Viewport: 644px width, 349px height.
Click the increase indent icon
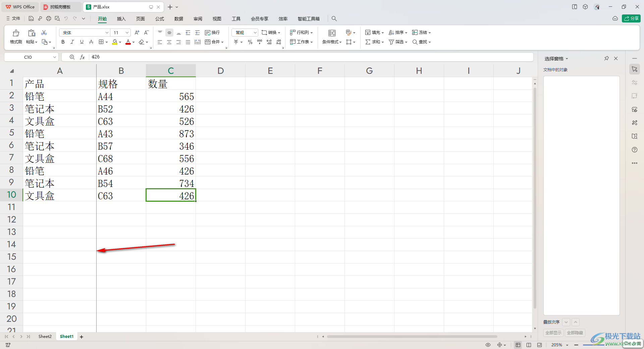pyautogui.click(x=198, y=33)
